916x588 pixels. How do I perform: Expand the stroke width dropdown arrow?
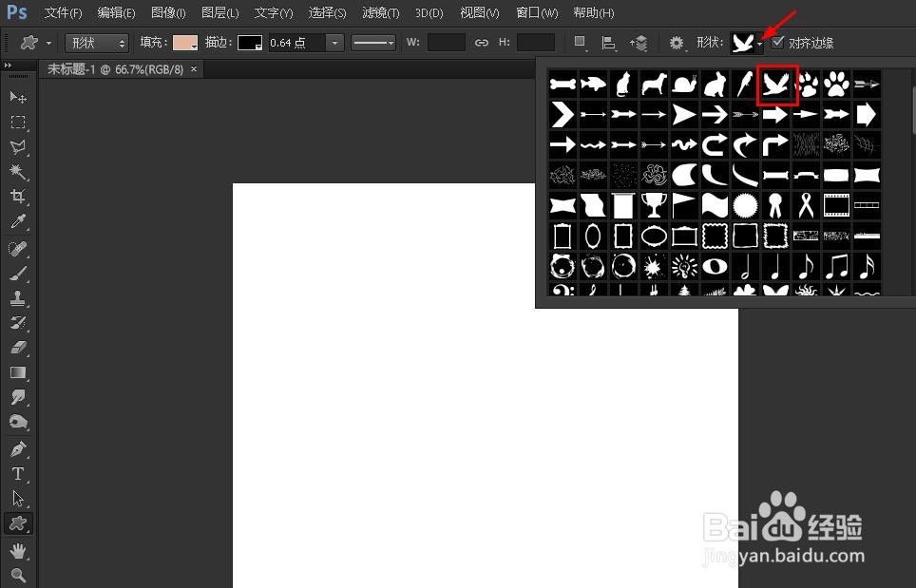334,43
